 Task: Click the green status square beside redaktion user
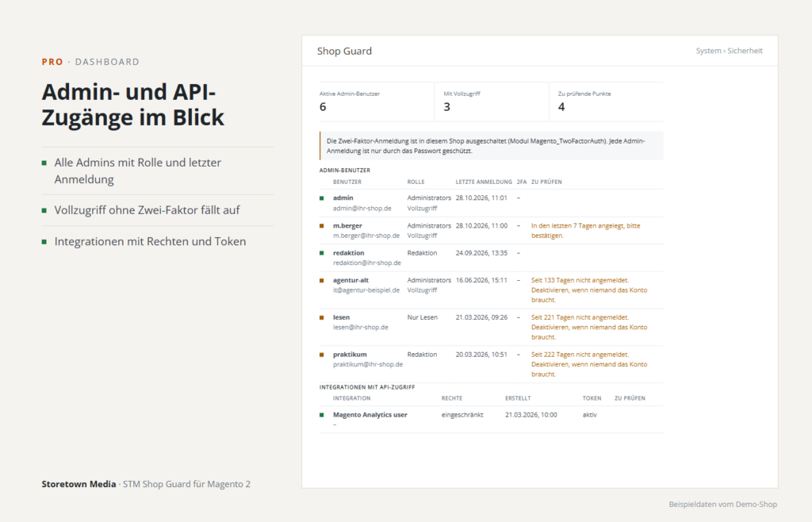point(322,253)
